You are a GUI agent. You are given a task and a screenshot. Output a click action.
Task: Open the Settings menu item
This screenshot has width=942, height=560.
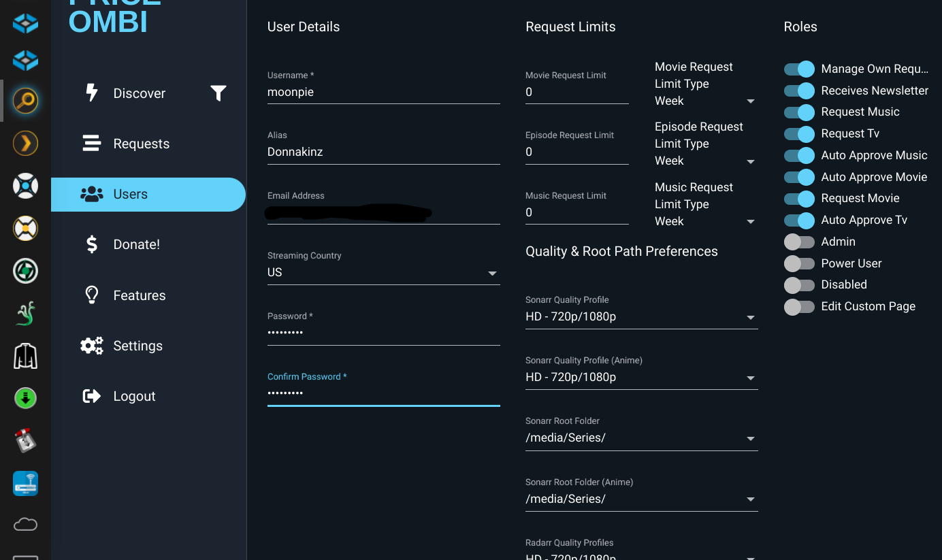pos(137,346)
